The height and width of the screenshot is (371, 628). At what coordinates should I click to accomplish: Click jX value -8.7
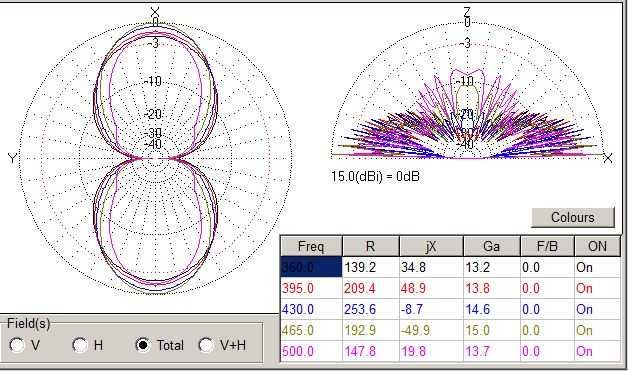[x=431, y=309]
